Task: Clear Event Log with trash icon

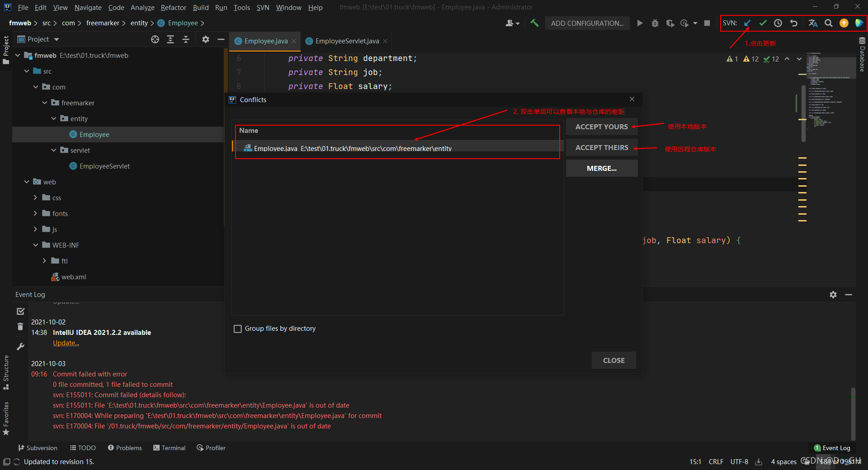Action: tap(20, 326)
